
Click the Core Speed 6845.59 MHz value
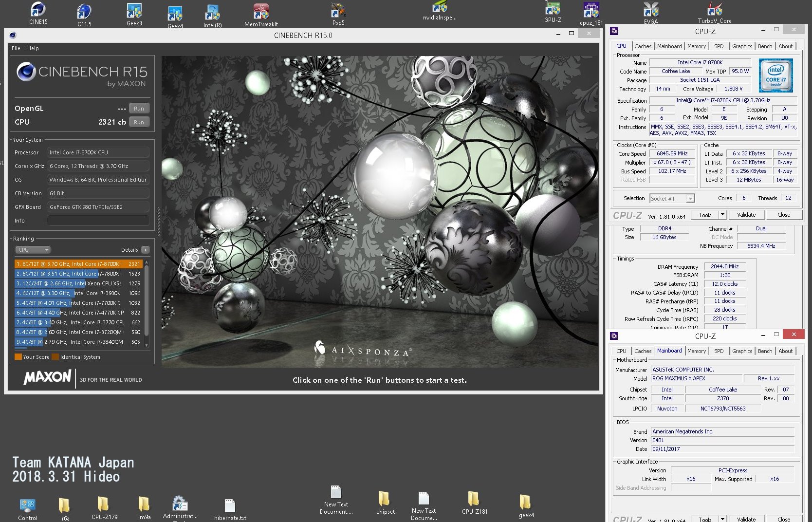point(672,154)
